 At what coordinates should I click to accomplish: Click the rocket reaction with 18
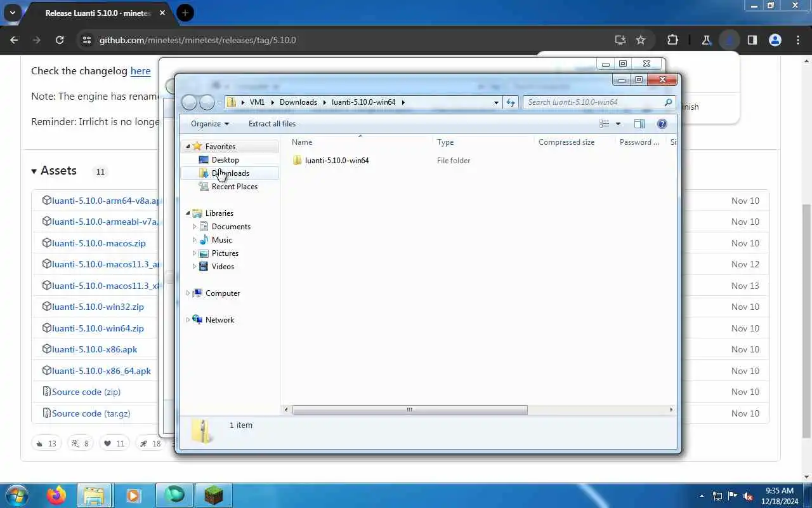pyautogui.click(x=150, y=443)
